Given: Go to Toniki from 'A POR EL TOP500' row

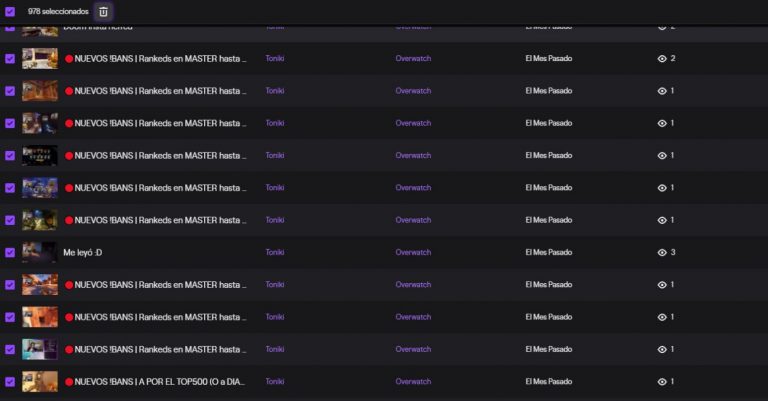Looking at the screenshot, I should click(275, 382).
